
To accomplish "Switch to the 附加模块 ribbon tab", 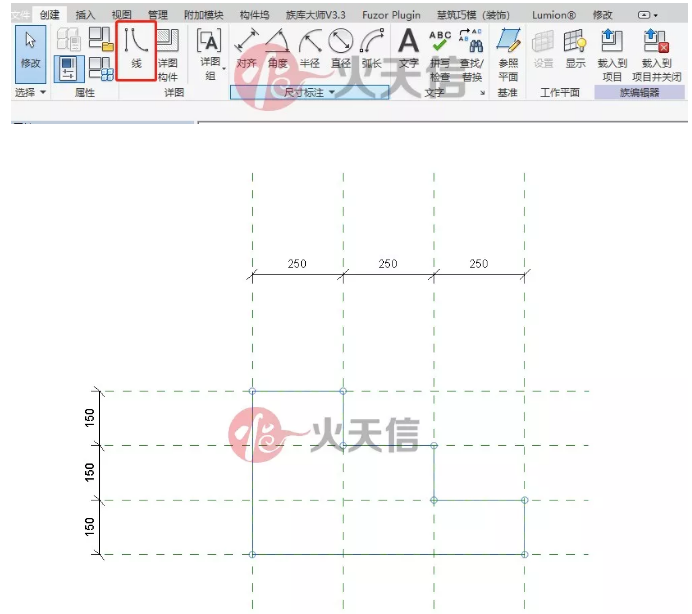I will (203, 15).
